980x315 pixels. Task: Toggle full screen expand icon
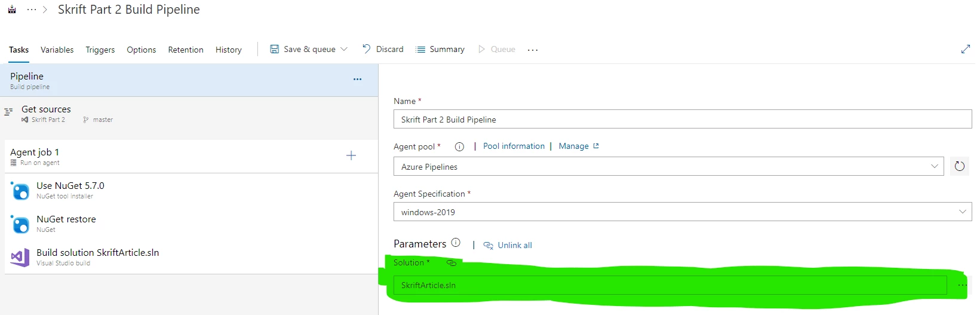966,49
